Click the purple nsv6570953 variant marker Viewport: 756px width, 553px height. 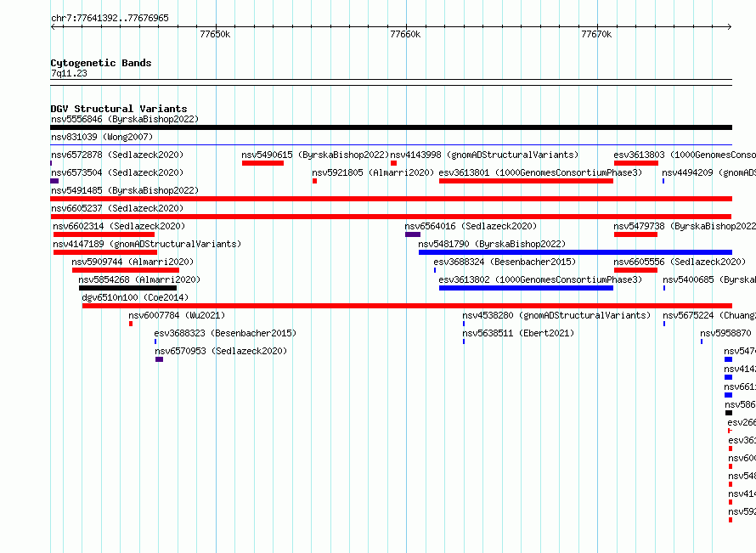coord(159,359)
